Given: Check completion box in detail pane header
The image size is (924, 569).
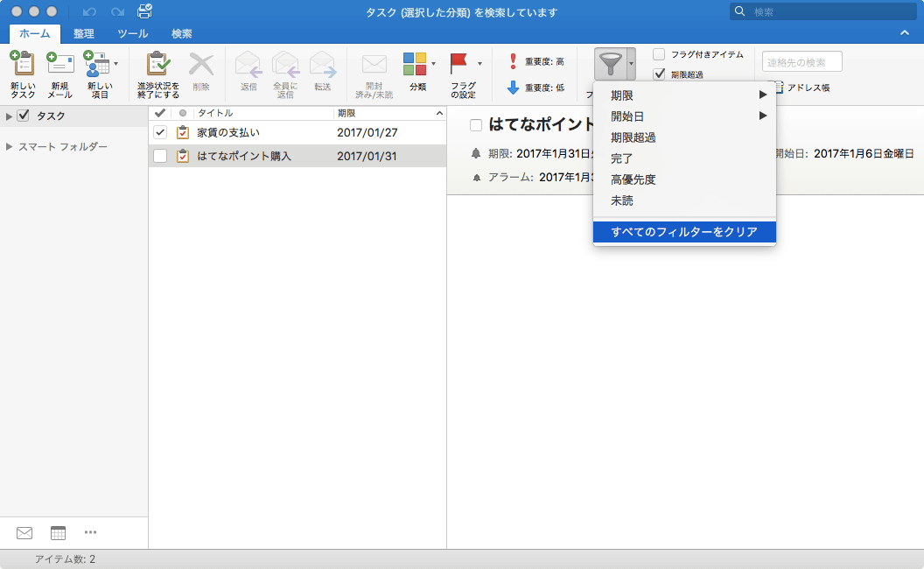Looking at the screenshot, I should (476, 124).
